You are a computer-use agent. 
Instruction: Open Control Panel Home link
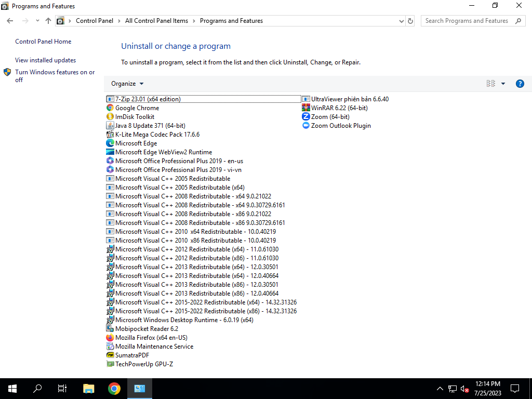click(x=43, y=42)
